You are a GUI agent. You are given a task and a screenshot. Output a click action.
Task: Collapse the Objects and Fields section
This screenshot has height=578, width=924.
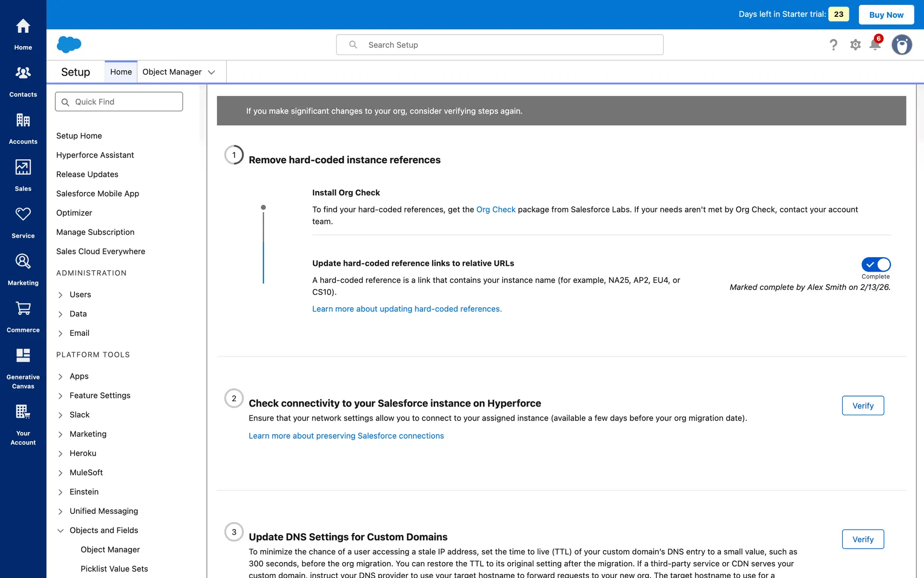(61, 530)
